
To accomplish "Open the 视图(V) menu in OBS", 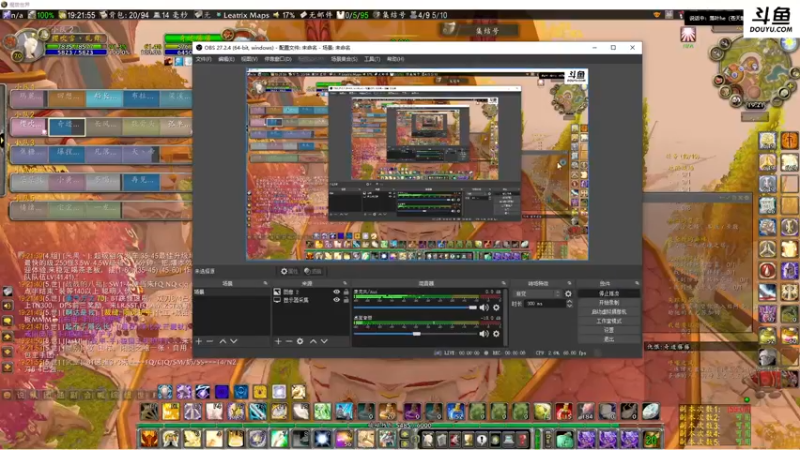I will (249, 59).
